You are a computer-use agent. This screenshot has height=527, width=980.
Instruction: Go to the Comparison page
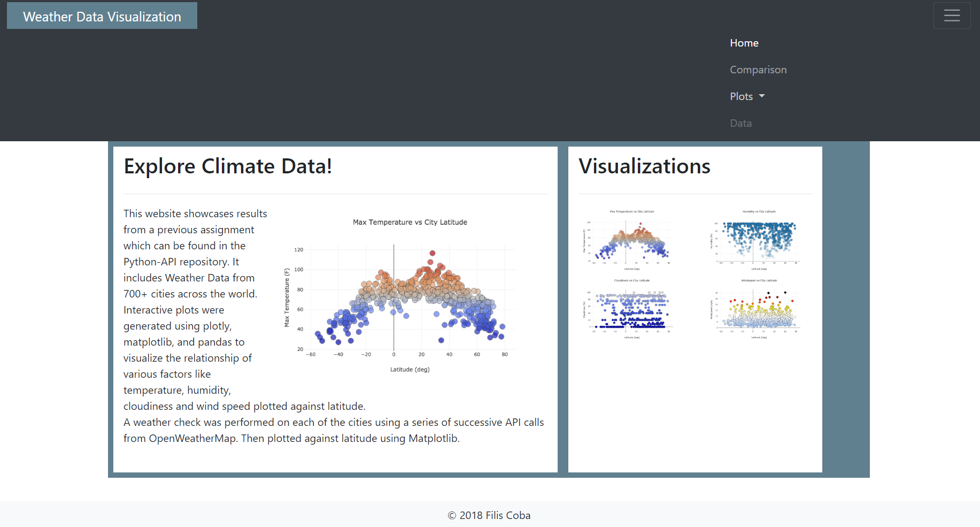tap(758, 70)
